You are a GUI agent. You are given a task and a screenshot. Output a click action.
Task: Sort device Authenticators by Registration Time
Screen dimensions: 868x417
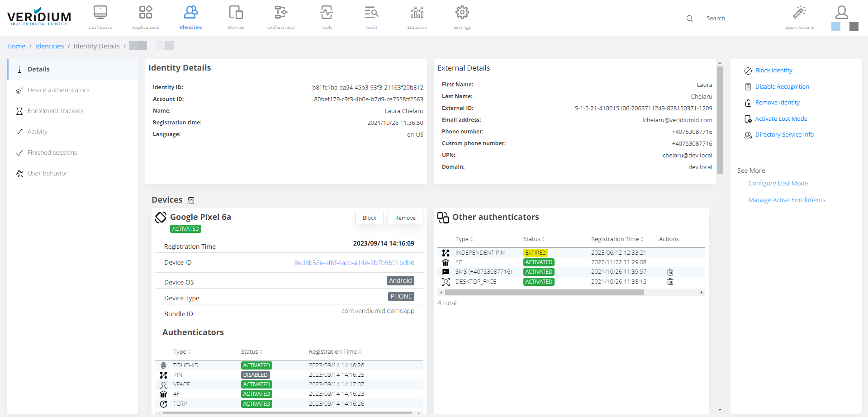click(x=335, y=352)
